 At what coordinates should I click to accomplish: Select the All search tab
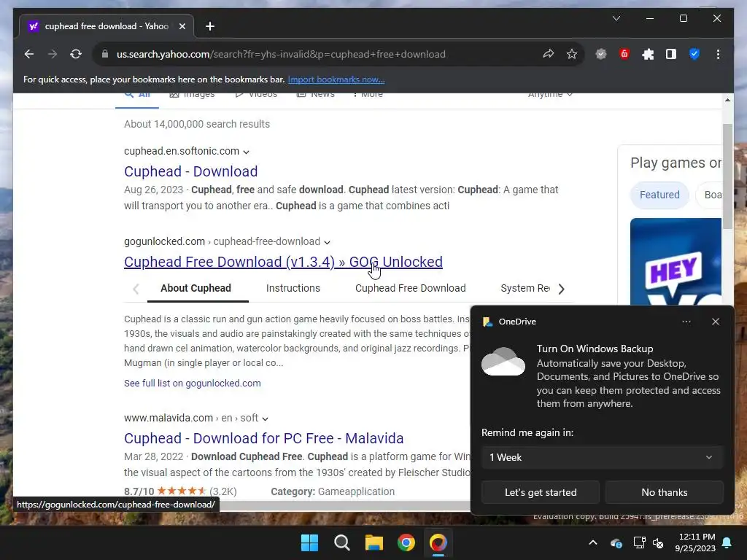(137, 96)
